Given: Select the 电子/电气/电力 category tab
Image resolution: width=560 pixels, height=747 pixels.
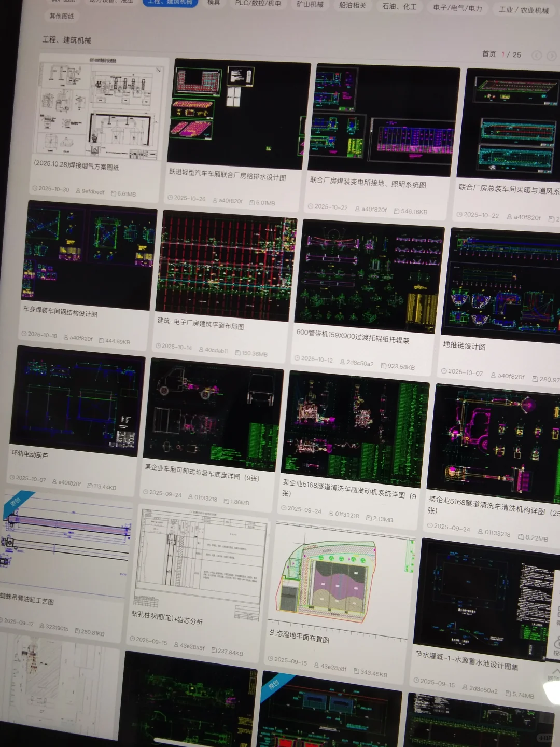Looking at the screenshot, I should (457, 8).
